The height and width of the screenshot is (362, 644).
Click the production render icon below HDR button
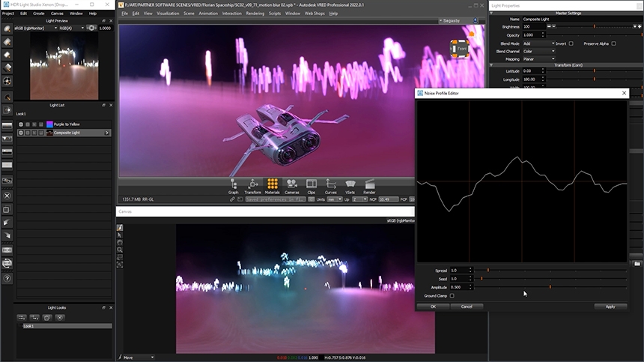[7, 263]
